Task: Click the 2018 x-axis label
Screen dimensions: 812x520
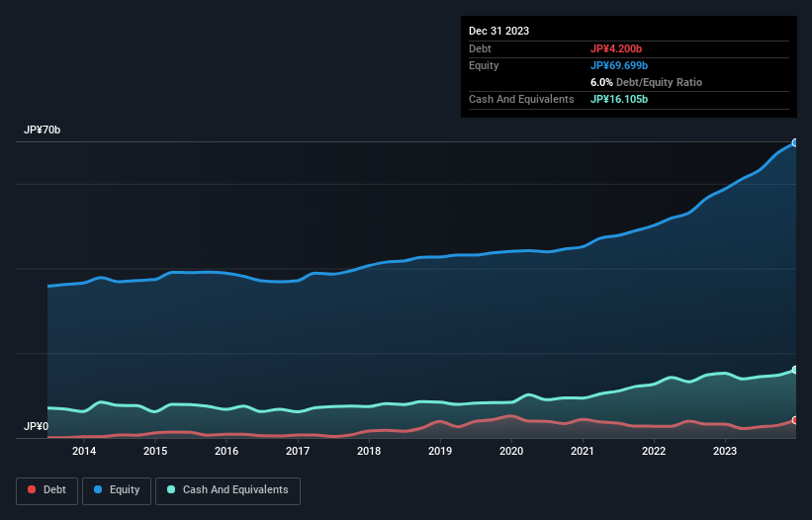Action: click(x=369, y=451)
